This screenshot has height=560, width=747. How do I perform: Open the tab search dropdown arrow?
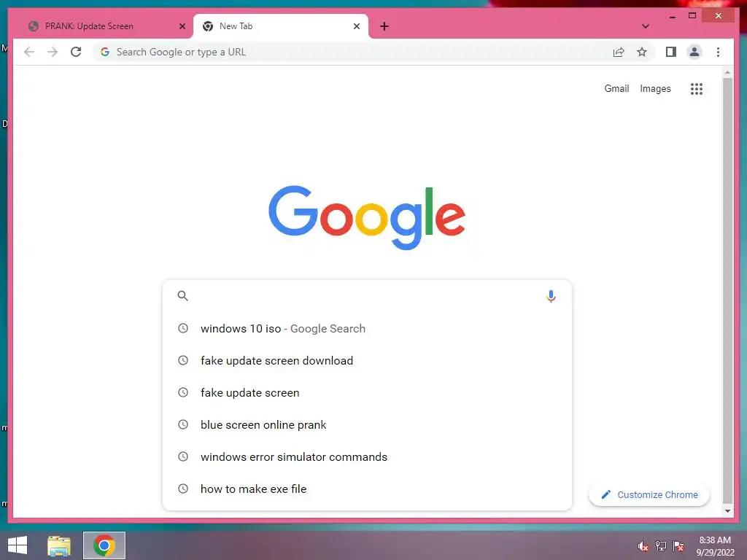point(645,26)
